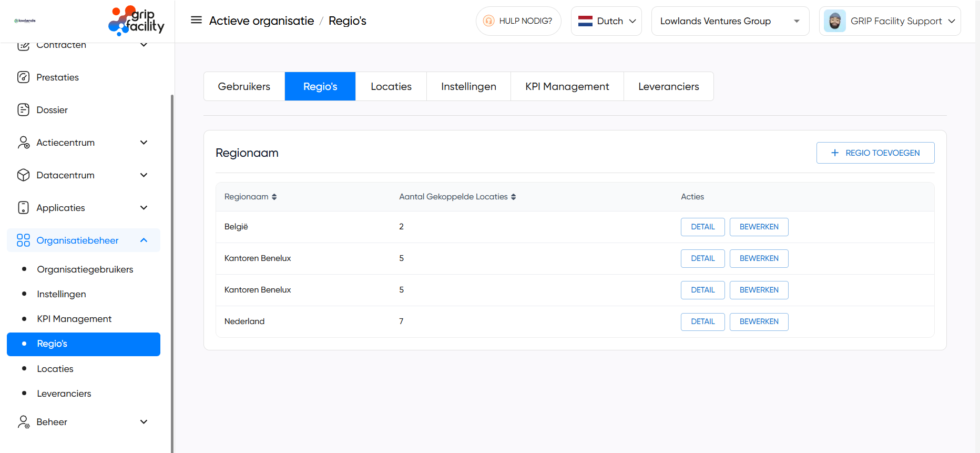Viewport: 980px width, 453px height.
Task: Click the Applicaties phone icon
Action: click(23, 208)
